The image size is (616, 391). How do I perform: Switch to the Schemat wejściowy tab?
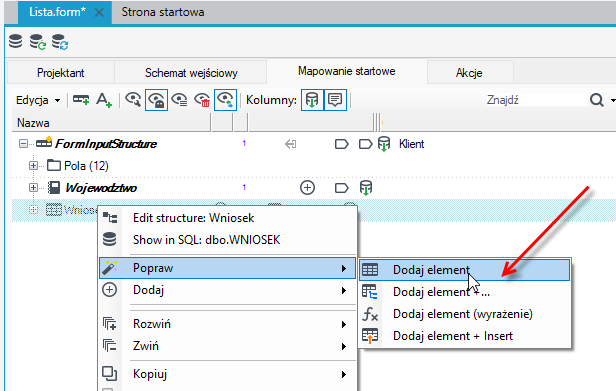point(191,73)
